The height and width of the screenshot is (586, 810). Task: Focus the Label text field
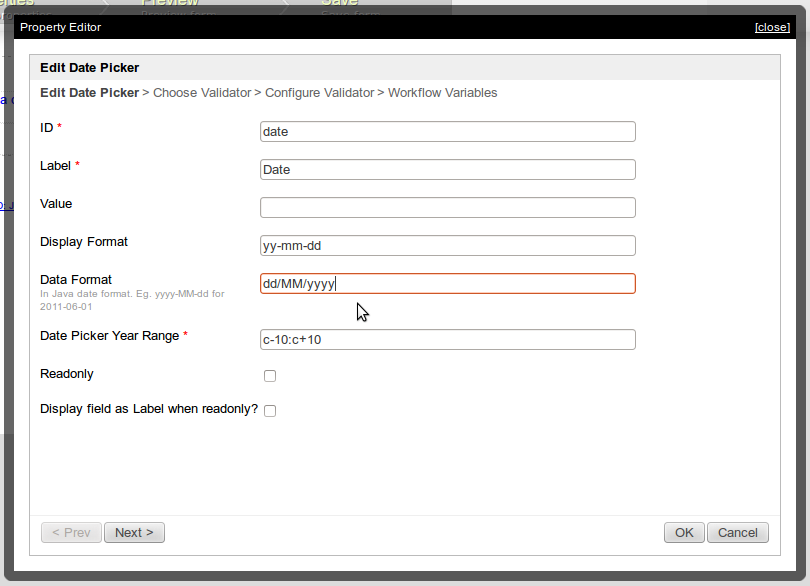coord(447,169)
